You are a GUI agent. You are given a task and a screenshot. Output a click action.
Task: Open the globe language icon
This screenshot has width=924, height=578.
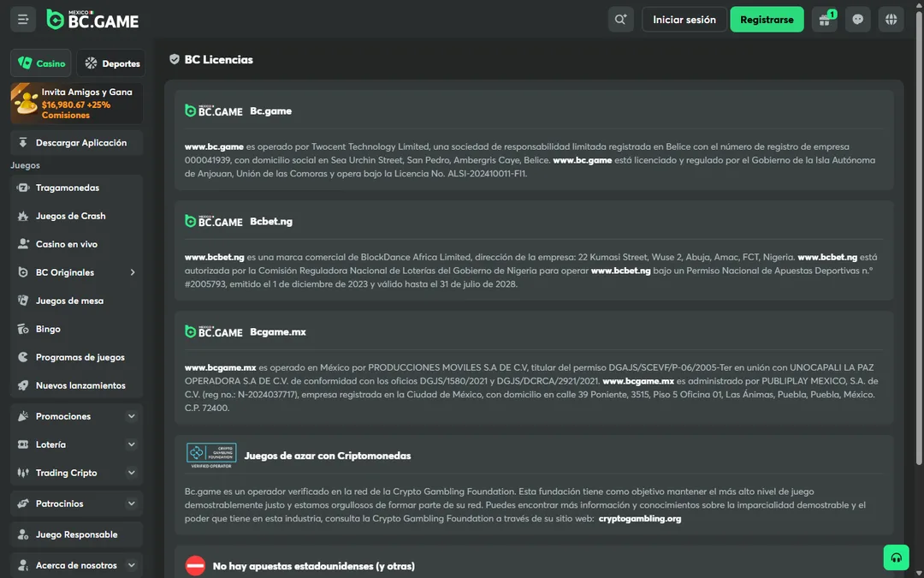click(891, 20)
